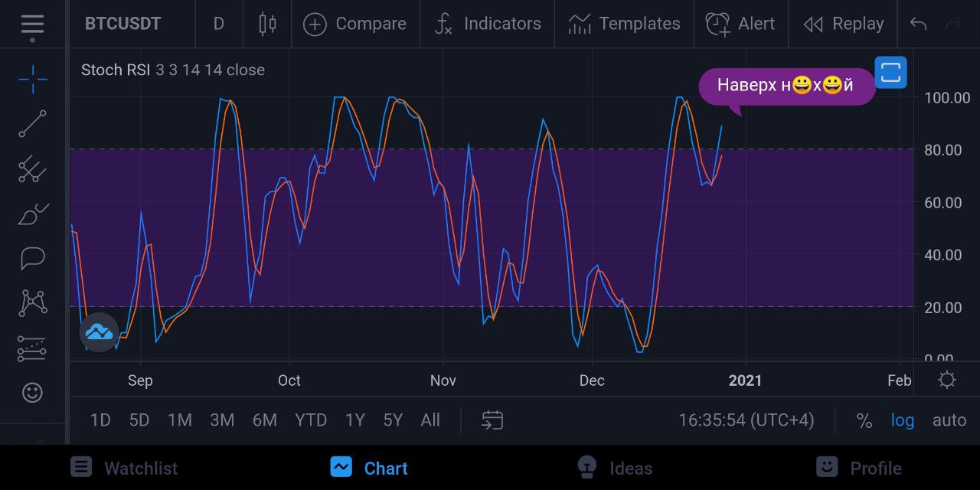980x490 pixels.
Task: Open the D timeframe interval dropdown
Action: (x=218, y=24)
